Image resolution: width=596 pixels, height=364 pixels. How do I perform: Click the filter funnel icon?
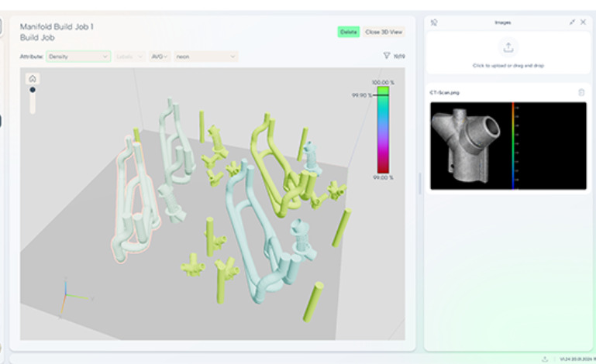coord(387,56)
